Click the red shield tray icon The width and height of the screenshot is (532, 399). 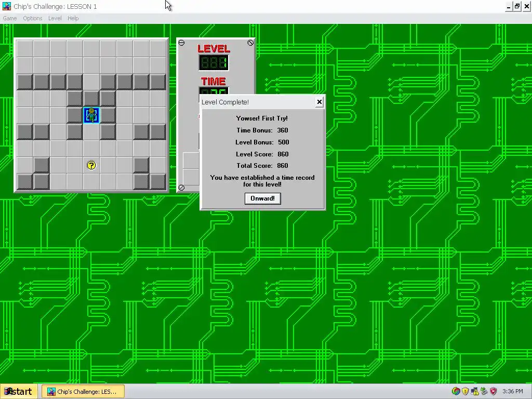pyautogui.click(x=494, y=391)
